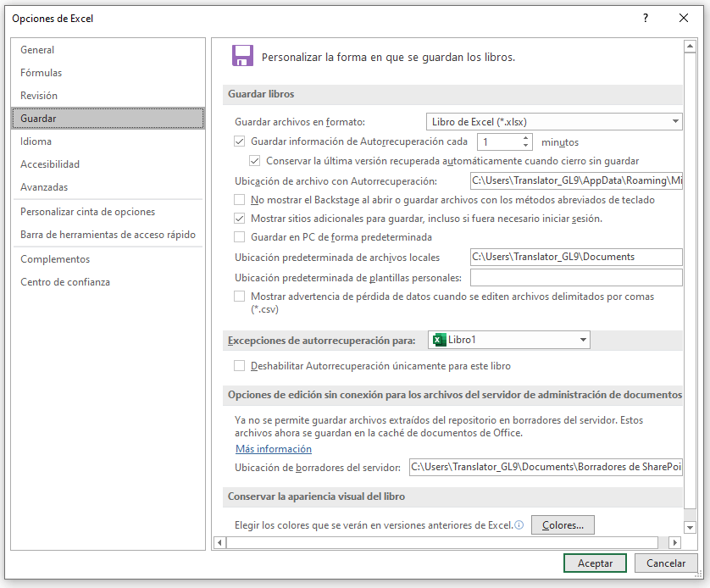Image resolution: width=710 pixels, height=588 pixels.
Task: Click the Ubicación de archivo con Autorrecuperación field
Action: coord(576,180)
